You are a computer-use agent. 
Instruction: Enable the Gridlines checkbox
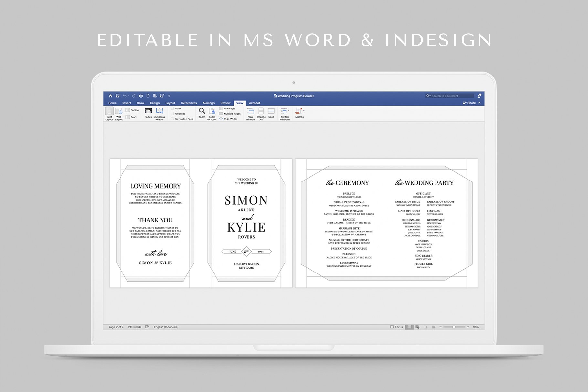tap(172, 114)
